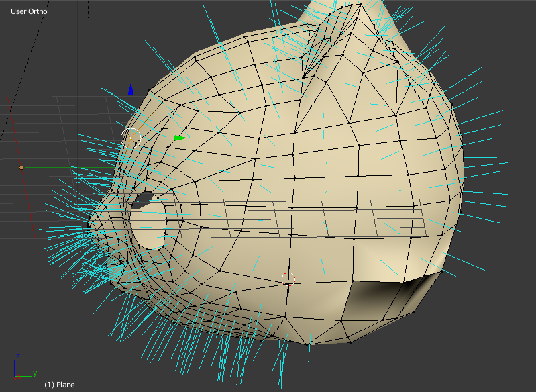
Task: Click the Z/Y axis orientation indicator
Action: pos(25,367)
